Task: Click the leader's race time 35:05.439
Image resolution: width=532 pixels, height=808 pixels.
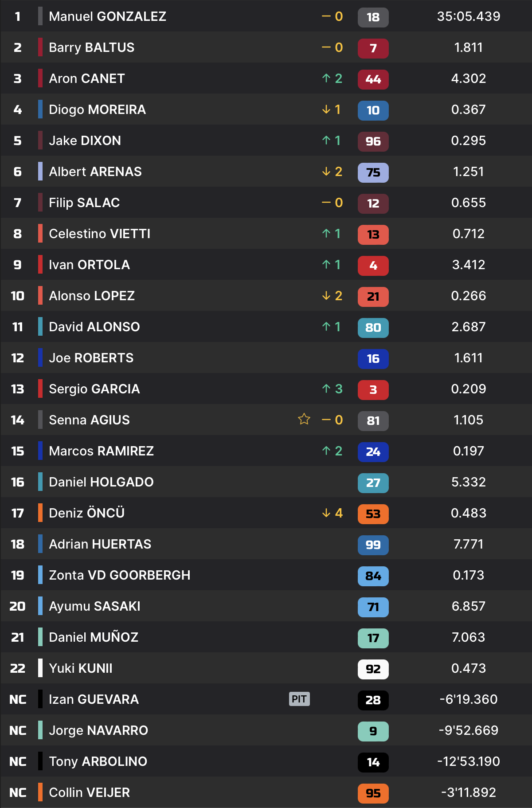Action: tap(468, 16)
